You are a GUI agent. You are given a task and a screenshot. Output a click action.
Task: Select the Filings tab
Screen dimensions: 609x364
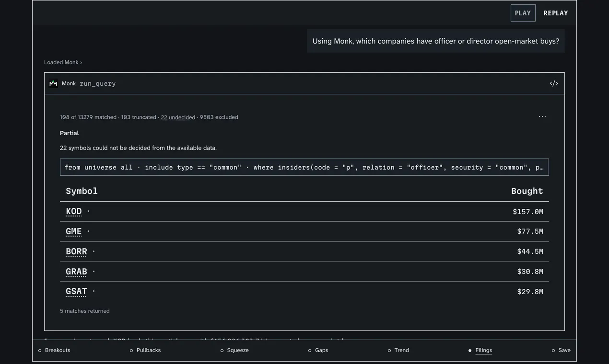(480, 351)
